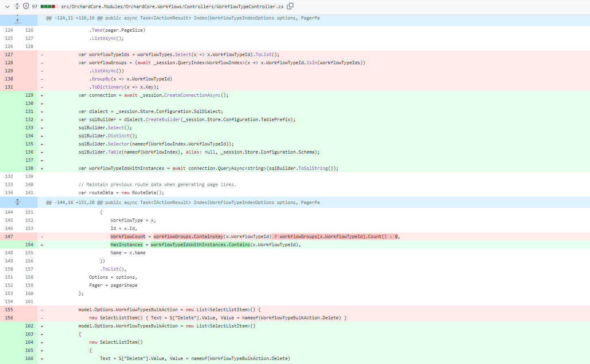Select deleted line number 131 in old column
Screen dimensions: 590x364
click(9, 87)
